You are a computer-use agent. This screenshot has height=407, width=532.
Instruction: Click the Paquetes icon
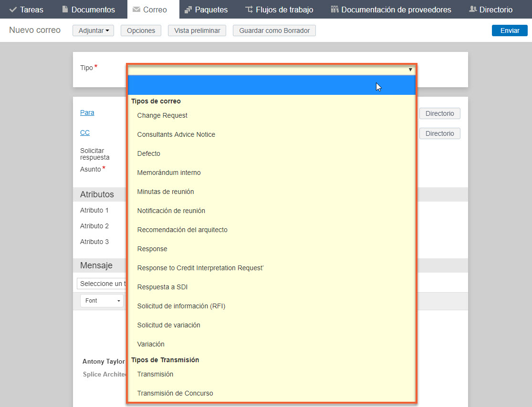[188, 10]
